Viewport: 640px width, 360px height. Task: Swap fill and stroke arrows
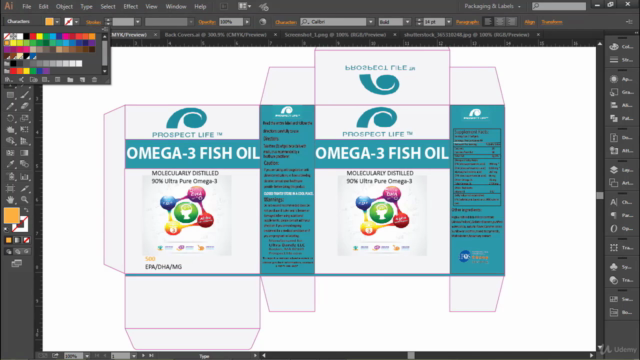pyautogui.click(x=26, y=210)
